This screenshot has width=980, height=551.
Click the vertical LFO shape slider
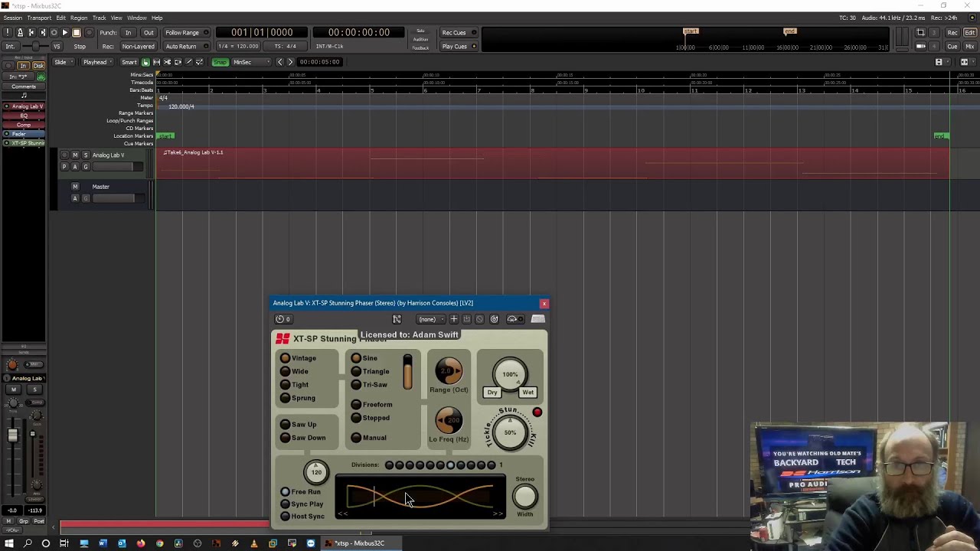407,372
